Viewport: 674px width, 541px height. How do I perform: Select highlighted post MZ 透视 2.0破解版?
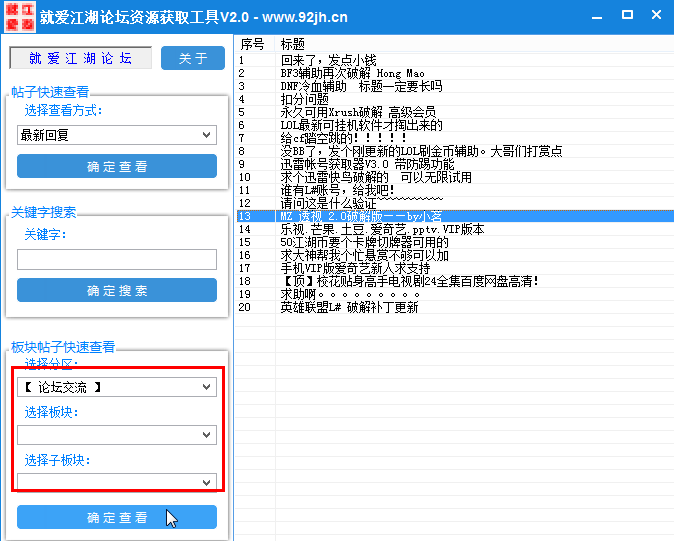pyautogui.click(x=361, y=216)
